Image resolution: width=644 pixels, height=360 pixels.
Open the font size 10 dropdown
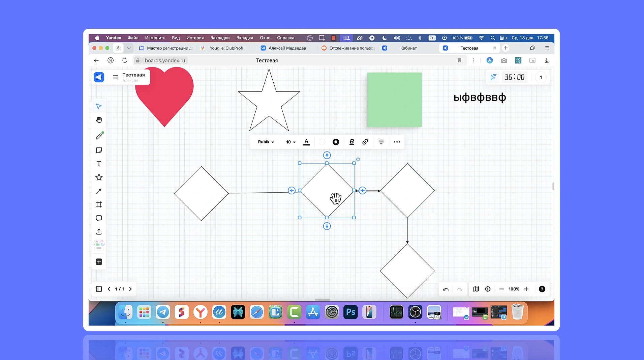290,142
